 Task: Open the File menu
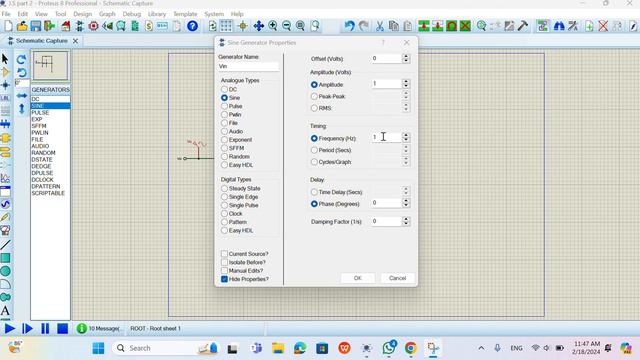pyautogui.click(x=6, y=14)
